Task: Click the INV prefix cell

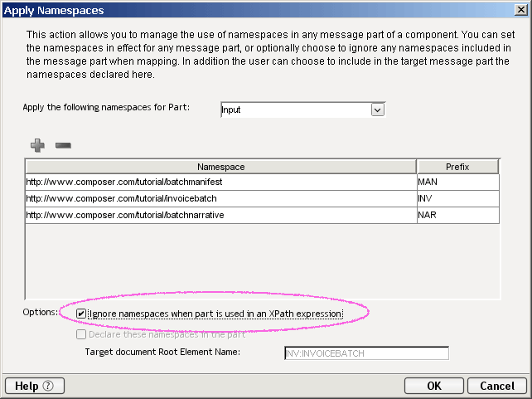Action: [x=458, y=198]
